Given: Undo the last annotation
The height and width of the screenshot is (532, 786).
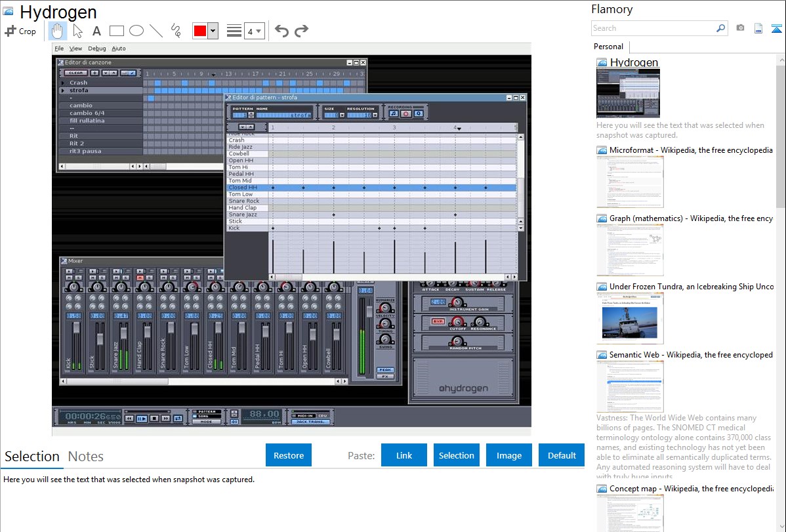Looking at the screenshot, I should (x=281, y=31).
